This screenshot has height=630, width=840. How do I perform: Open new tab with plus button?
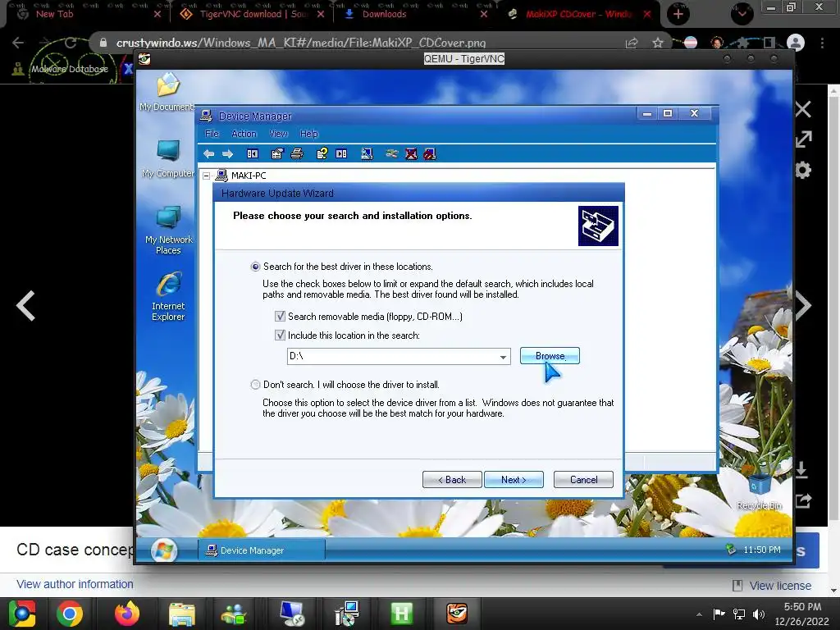[x=678, y=14]
